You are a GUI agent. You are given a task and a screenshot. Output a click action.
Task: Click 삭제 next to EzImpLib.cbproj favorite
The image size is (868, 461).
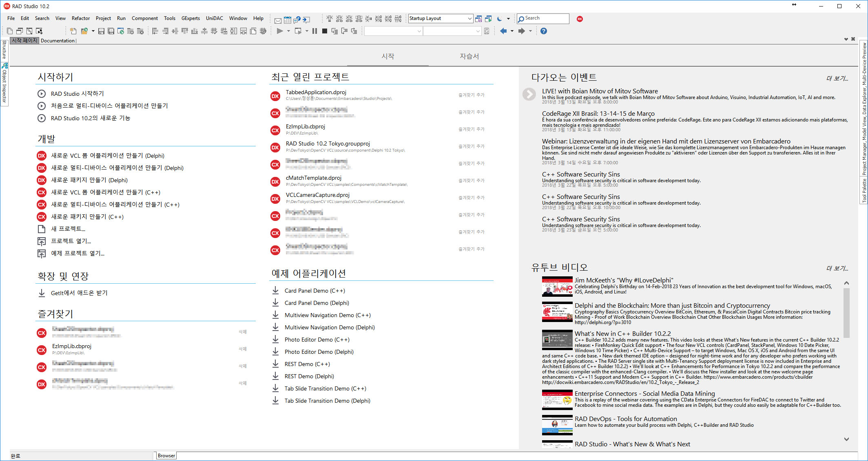pos(243,349)
